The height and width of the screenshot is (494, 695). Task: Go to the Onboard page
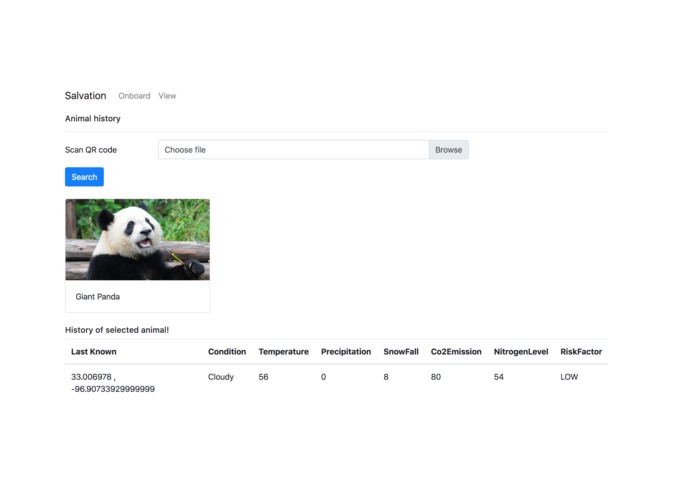(x=134, y=96)
